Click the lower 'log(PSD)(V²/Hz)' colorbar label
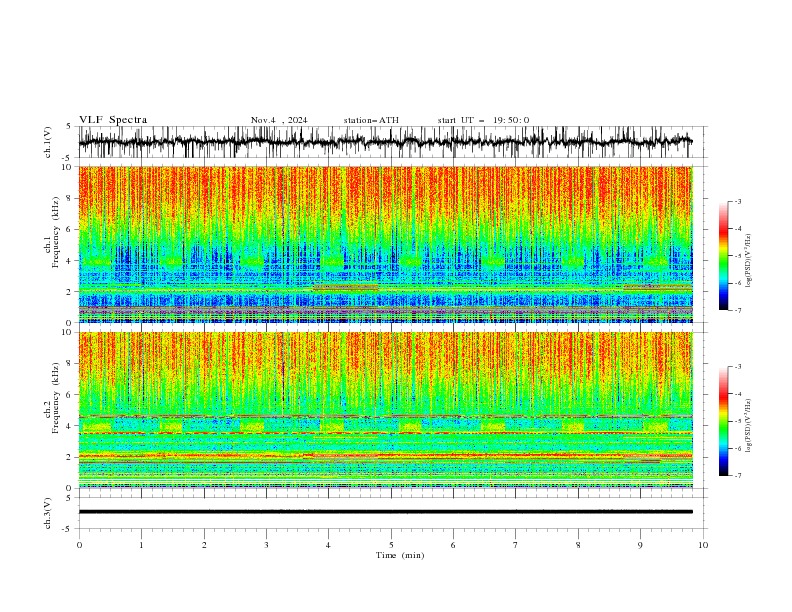 tap(749, 425)
